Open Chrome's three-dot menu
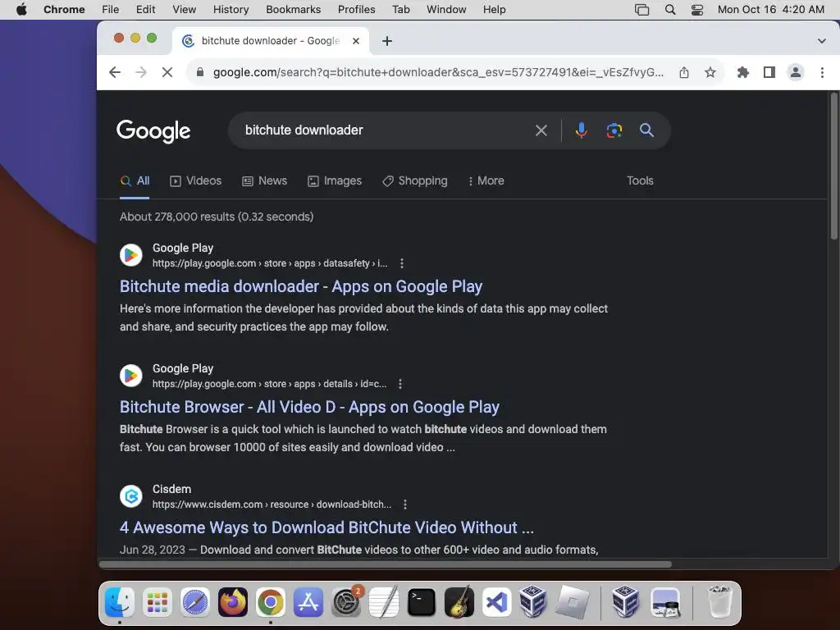Viewport: 840px width, 630px height. click(x=822, y=72)
